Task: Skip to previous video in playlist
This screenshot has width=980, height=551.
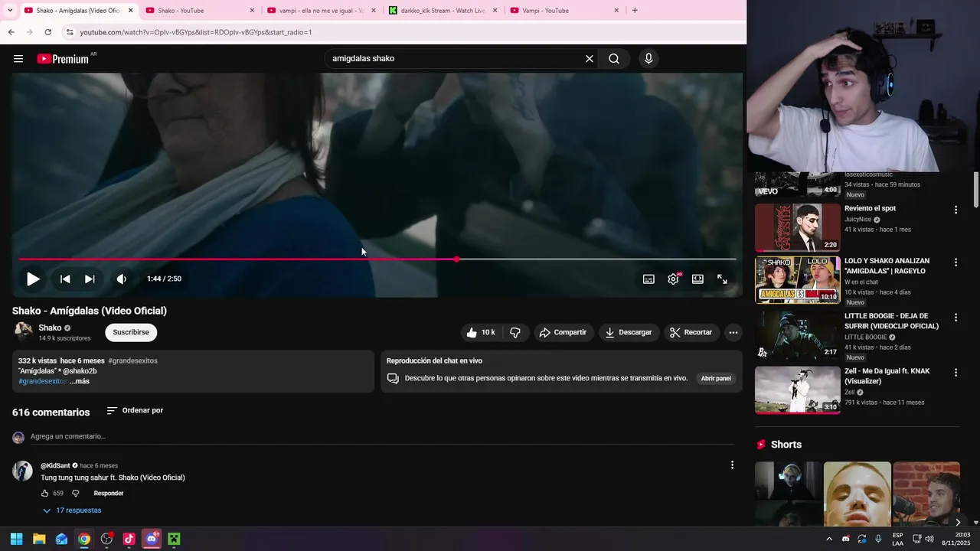Action: (x=65, y=279)
